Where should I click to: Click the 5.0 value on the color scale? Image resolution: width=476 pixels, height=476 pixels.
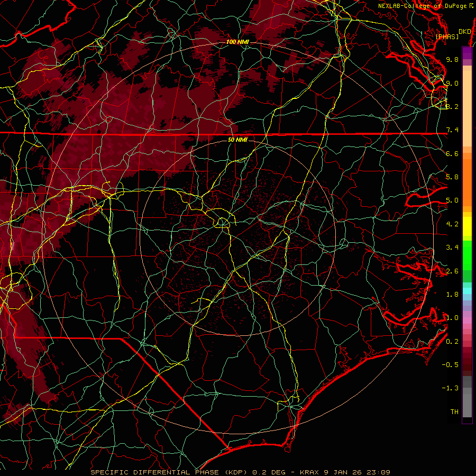(x=452, y=200)
